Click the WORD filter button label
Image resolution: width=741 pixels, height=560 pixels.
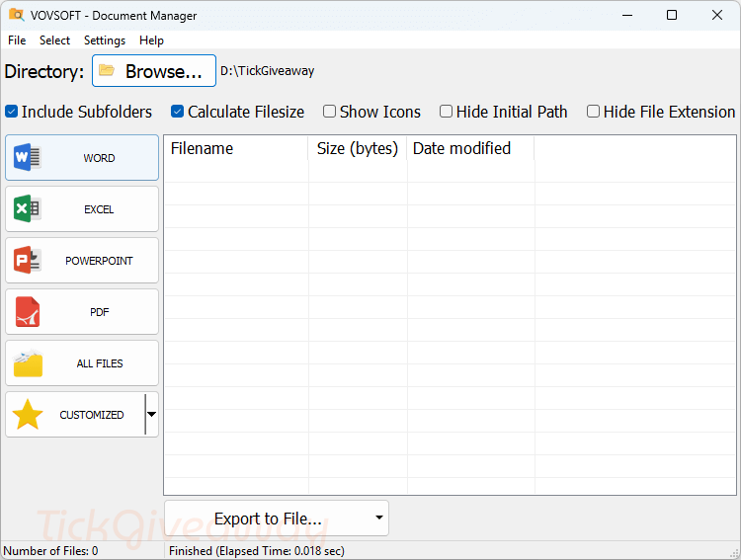[x=99, y=158]
